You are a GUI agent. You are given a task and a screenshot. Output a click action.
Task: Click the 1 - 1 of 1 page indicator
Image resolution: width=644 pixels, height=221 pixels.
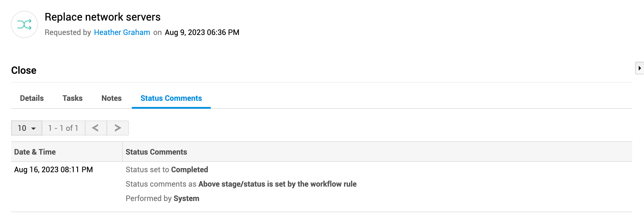click(63, 128)
